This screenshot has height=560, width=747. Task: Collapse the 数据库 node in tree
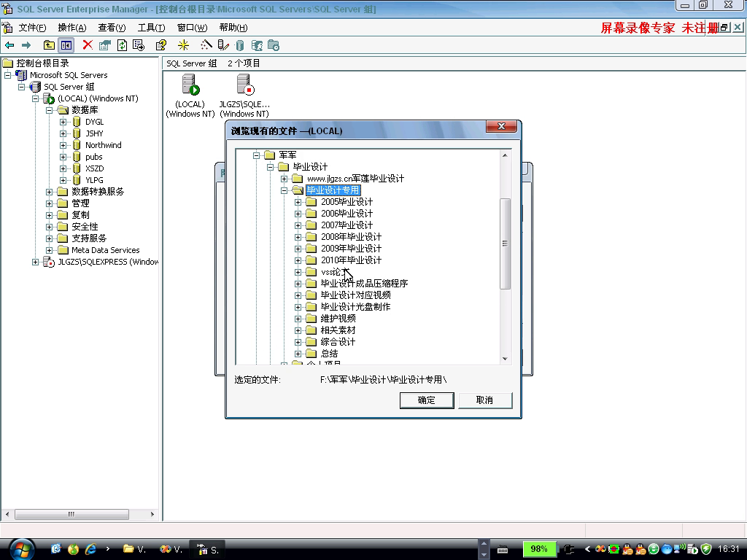pyautogui.click(x=49, y=110)
